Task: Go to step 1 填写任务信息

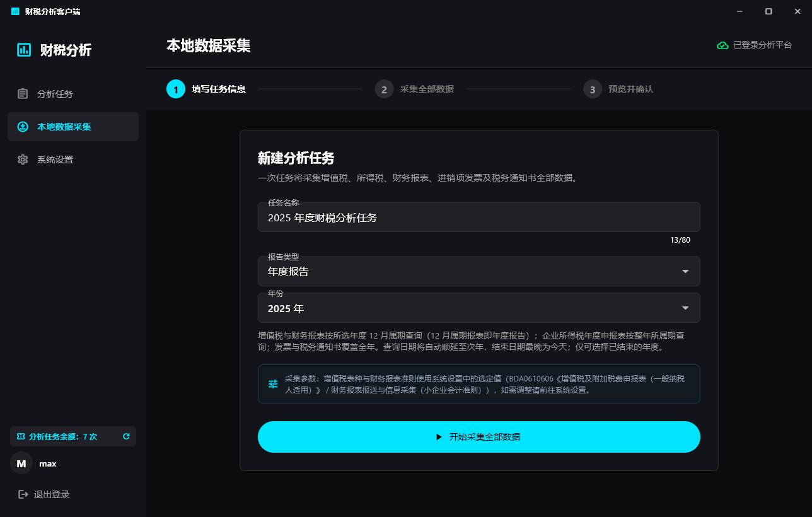Action: pyautogui.click(x=206, y=89)
